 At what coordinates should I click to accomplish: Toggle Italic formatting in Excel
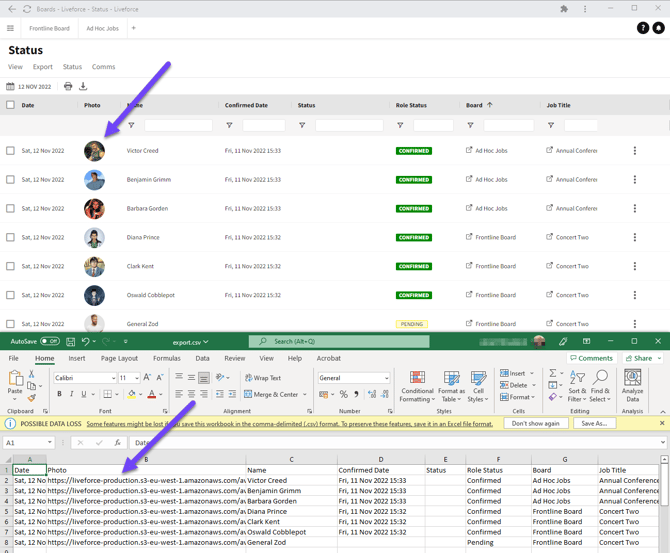coord(71,394)
